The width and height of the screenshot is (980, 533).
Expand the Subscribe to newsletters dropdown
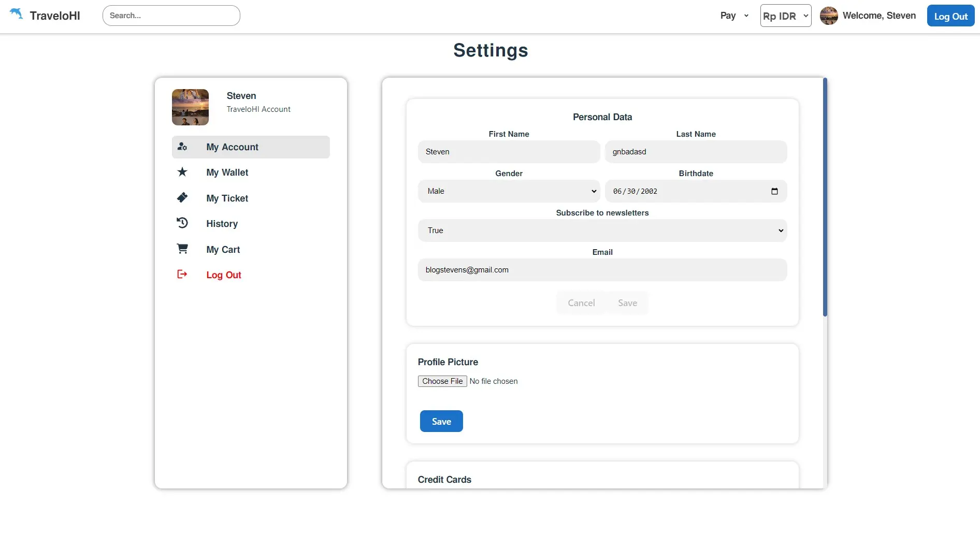click(x=602, y=231)
